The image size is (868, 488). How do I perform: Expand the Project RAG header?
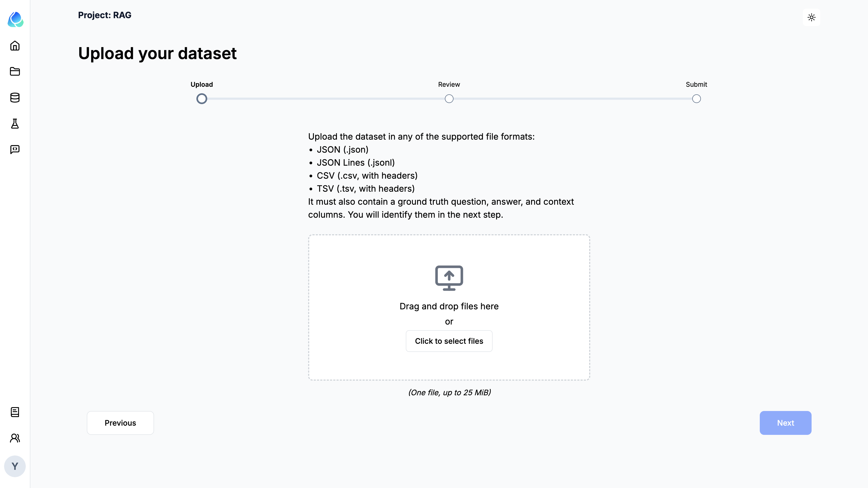point(105,15)
